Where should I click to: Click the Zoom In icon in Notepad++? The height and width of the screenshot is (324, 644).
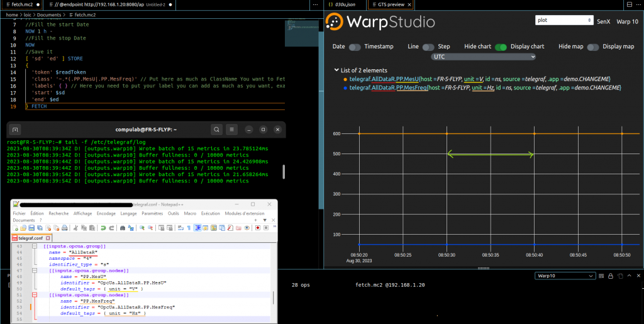142,228
